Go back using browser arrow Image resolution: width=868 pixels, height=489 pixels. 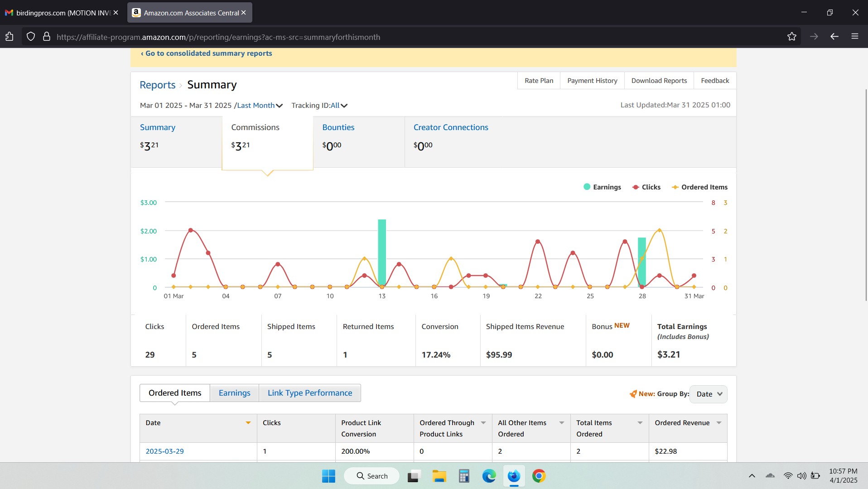[x=834, y=37]
